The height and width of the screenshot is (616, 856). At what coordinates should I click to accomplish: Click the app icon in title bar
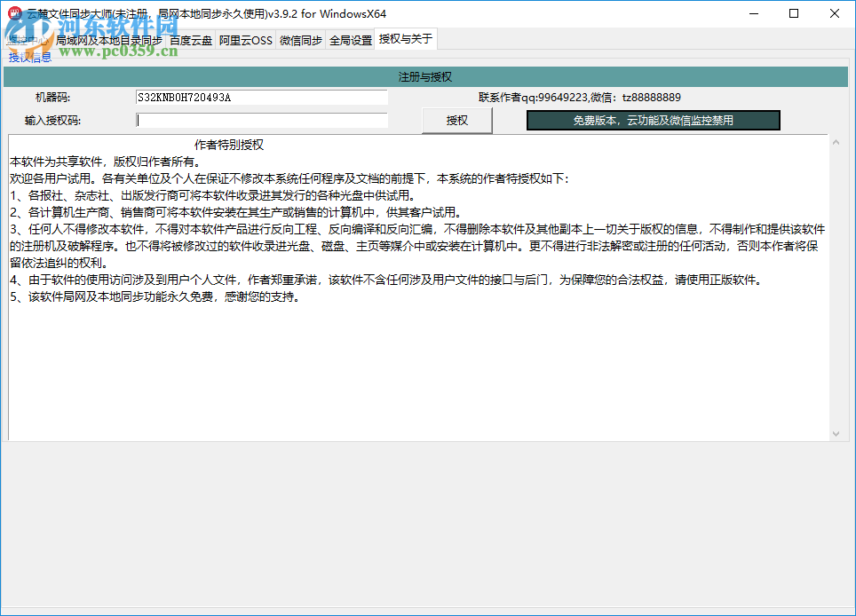[x=15, y=13]
